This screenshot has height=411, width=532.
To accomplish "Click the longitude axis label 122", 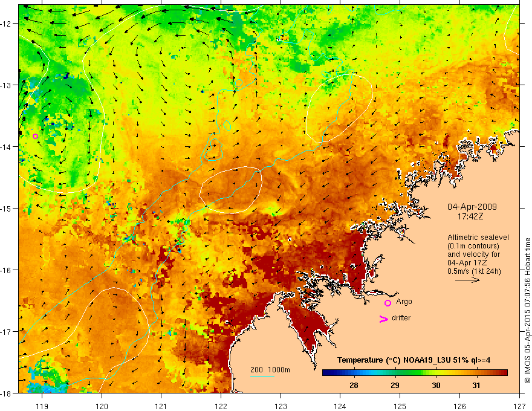I will click(221, 406).
